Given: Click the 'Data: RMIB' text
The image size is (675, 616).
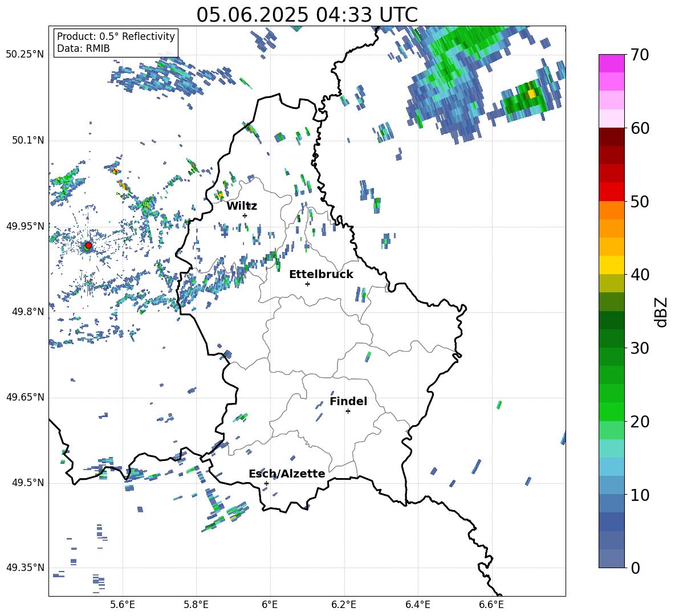Looking at the screenshot, I should [83, 48].
